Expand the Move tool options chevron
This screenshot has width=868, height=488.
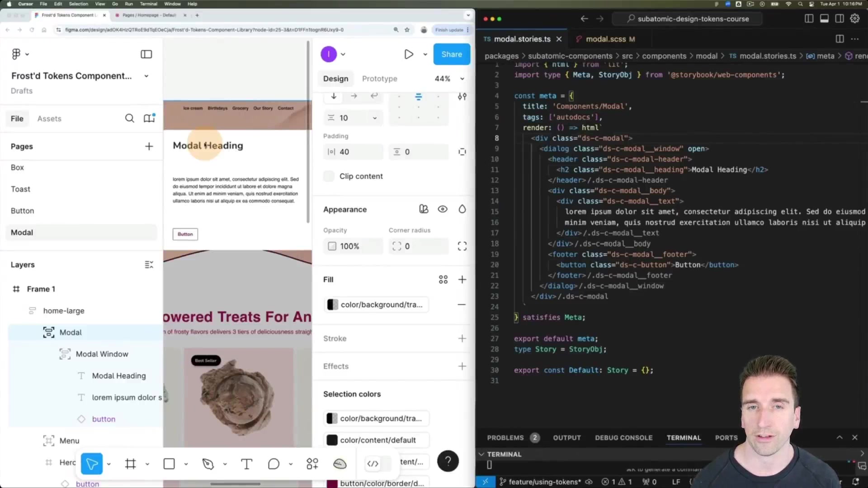click(108, 464)
